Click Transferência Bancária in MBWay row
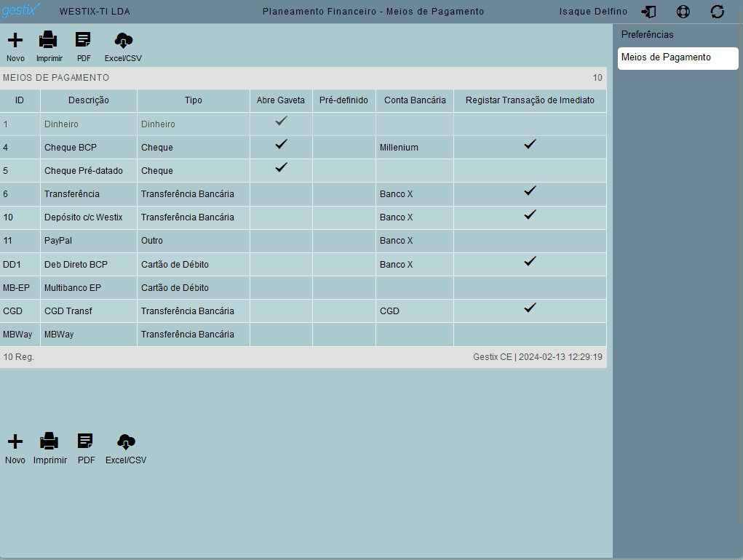Screen dimensions: 743x560 (x=194, y=335)
